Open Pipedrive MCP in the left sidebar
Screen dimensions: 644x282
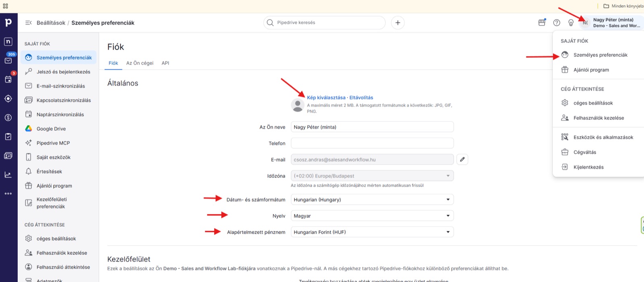(x=58, y=143)
